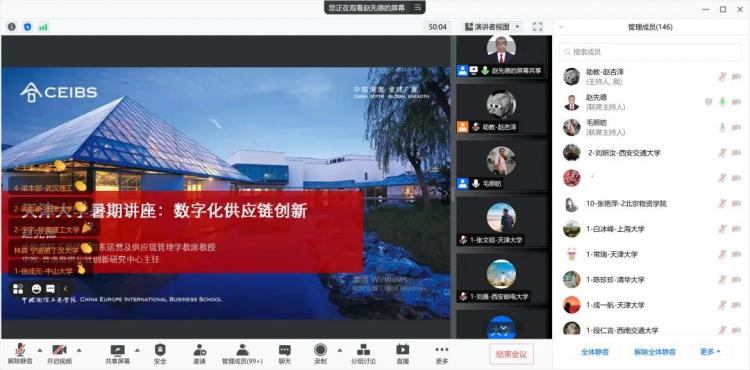
Task: Open the 安全 security shield icon
Action: [x=160, y=350]
